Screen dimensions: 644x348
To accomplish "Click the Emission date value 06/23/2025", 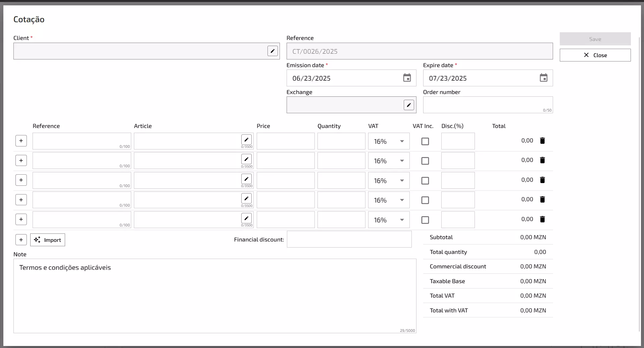I will pyautogui.click(x=311, y=78).
